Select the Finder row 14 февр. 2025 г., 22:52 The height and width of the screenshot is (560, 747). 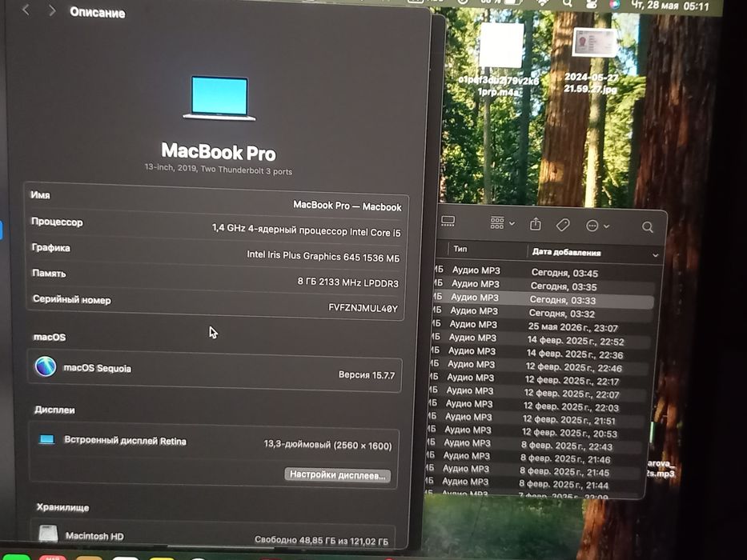540,339
